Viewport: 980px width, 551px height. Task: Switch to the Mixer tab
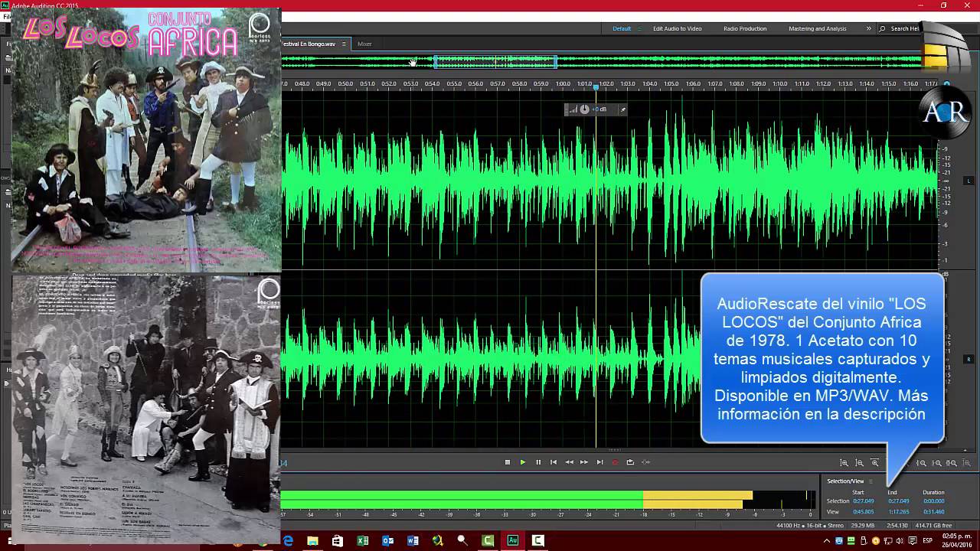click(364, 44)
